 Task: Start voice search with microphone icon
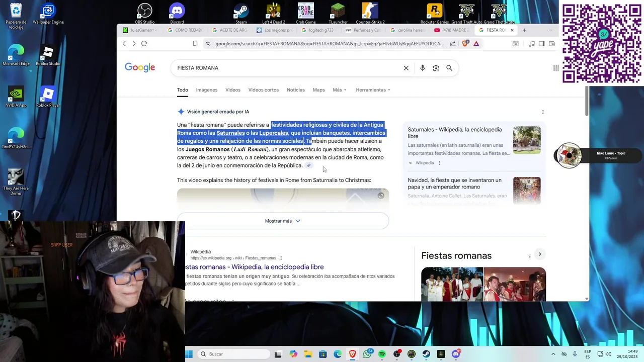tap(423, 68)
